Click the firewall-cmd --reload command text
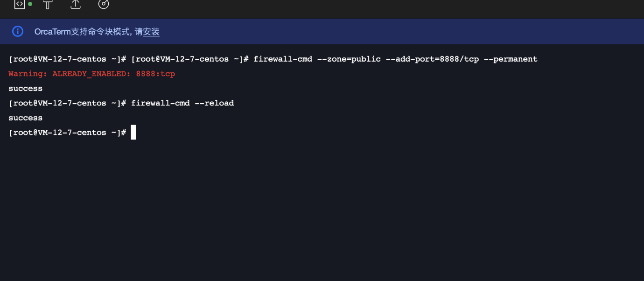The height and width of the screenshot is (281, 644). [x=182, y=103]
